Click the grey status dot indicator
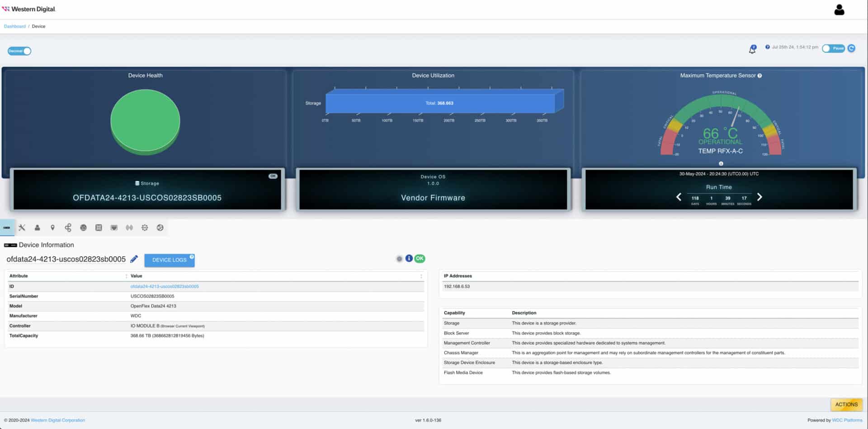Screen dimensions: 868x429 click(399, 259)
